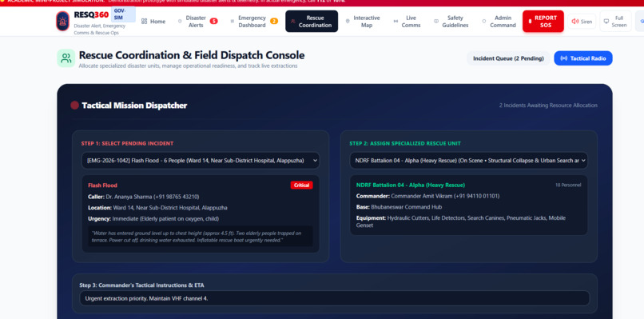Click the Safety Guidelines book icon
644x319 pixels.
point(436,22)
